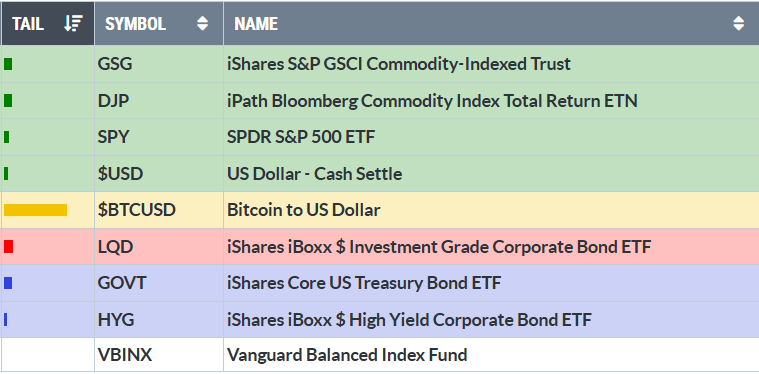Click the green tail bar for DJP
Viewport: 759px width, 374px height.
(x=8, y=101)
